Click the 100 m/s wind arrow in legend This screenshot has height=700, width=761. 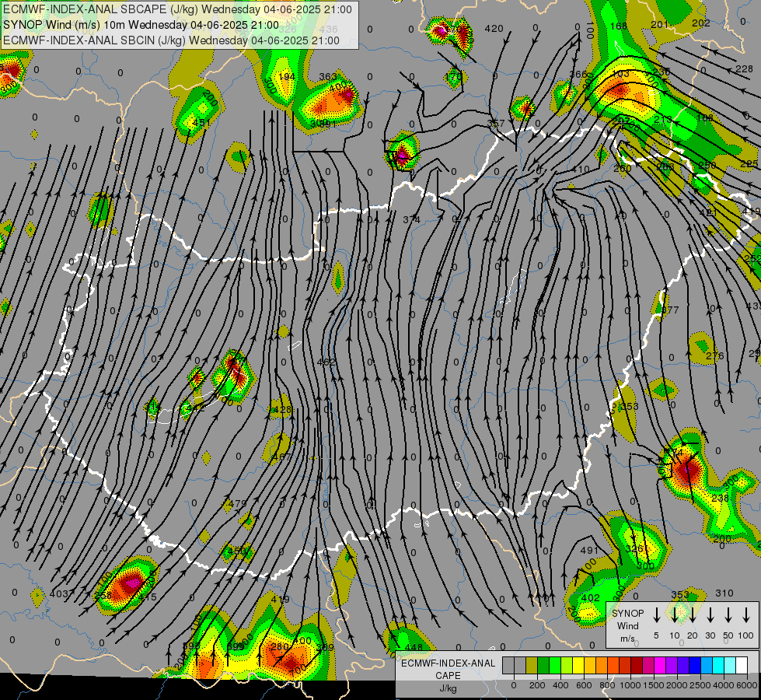coord(746,614)
